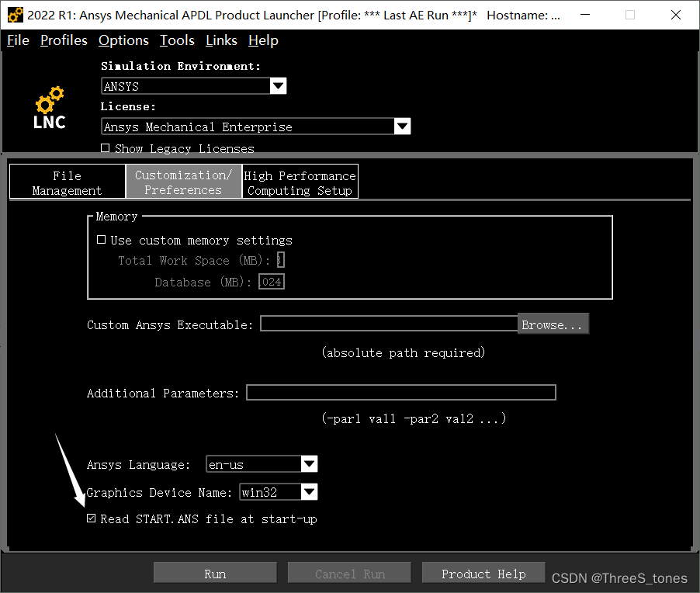
Task: Click the Ansys launcher title bar icon
Action: [x=16, y=15]
